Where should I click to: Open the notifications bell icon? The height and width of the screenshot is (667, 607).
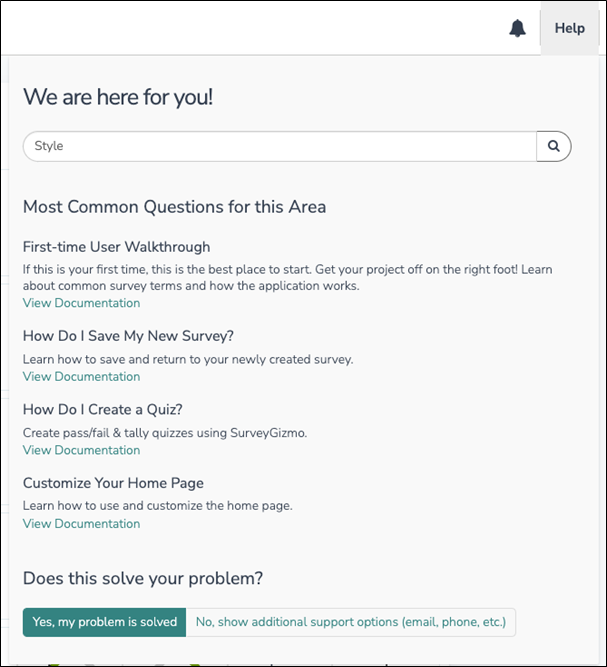pyautogui.click(x=517, y=28)
